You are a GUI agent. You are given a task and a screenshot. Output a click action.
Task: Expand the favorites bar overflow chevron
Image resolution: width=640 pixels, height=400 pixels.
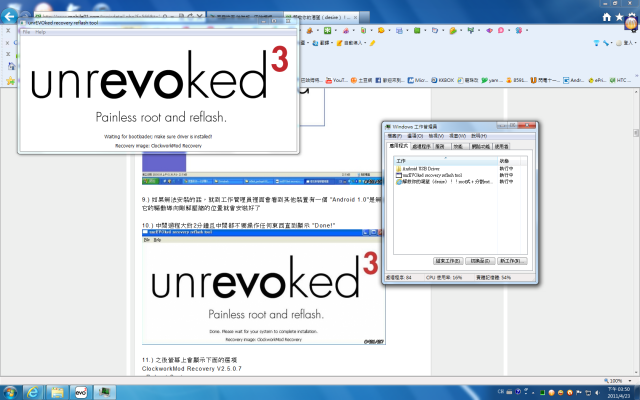(636, 76)
